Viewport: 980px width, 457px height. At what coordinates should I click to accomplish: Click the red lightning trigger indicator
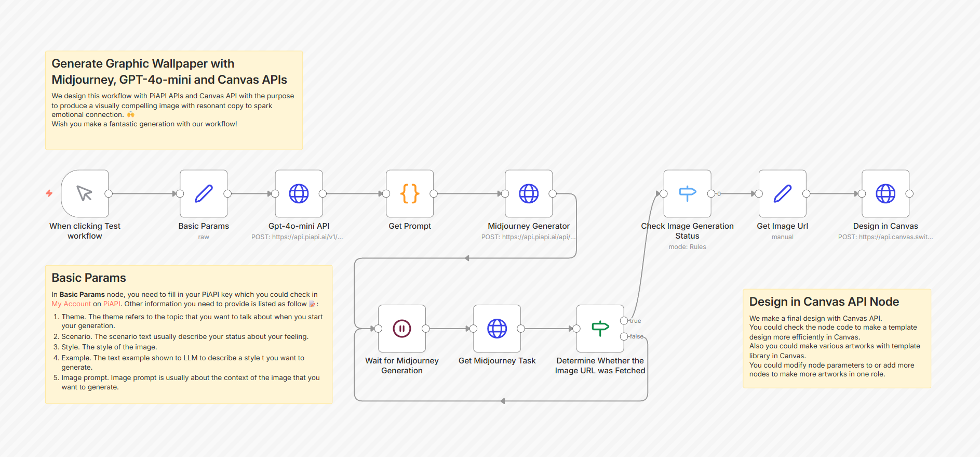pos(49,193)
